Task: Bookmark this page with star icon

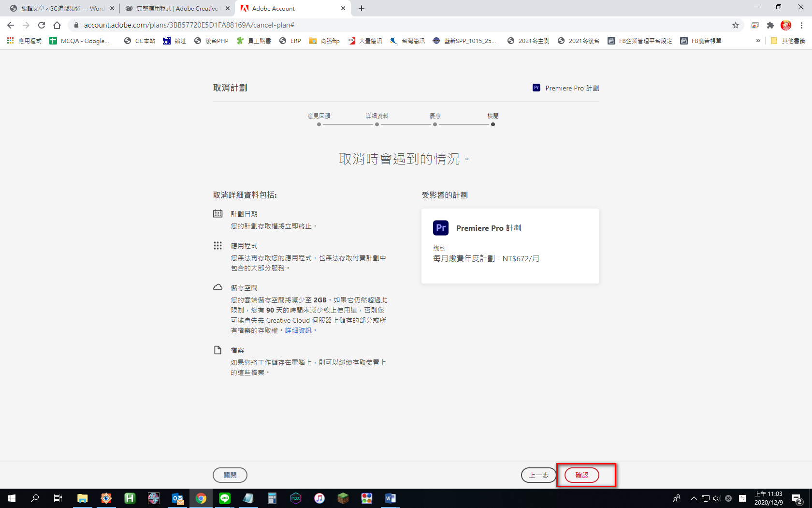Action: tap(736, 25)
